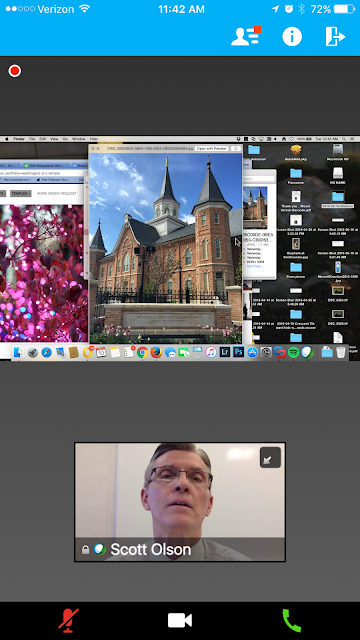Click System Preferences gear in shared dock

(x=266, y=352)
